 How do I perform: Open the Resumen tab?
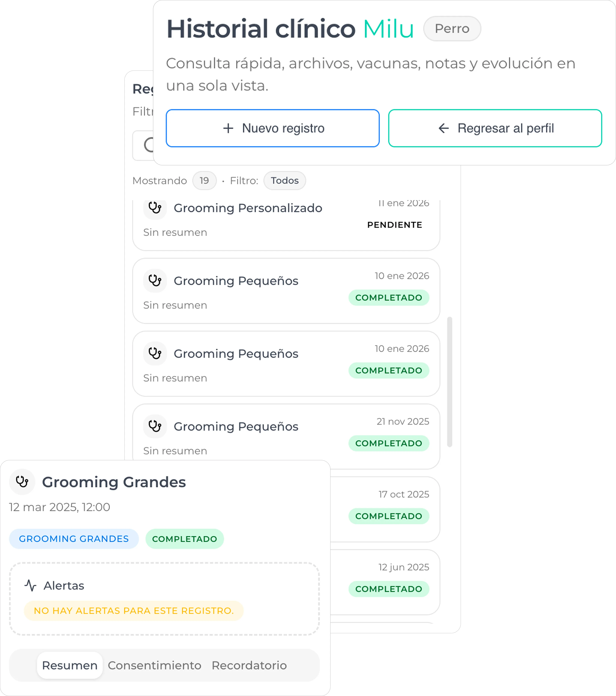click(70, 665)
